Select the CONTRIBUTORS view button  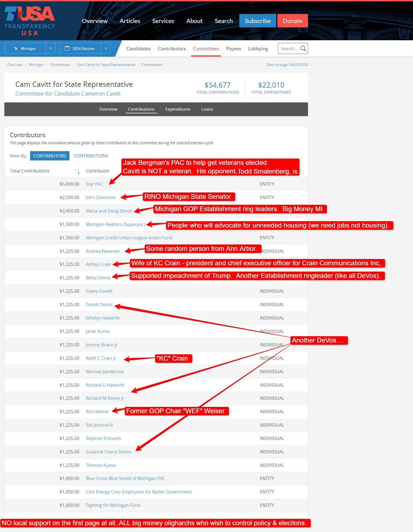(x=50, y=156)
